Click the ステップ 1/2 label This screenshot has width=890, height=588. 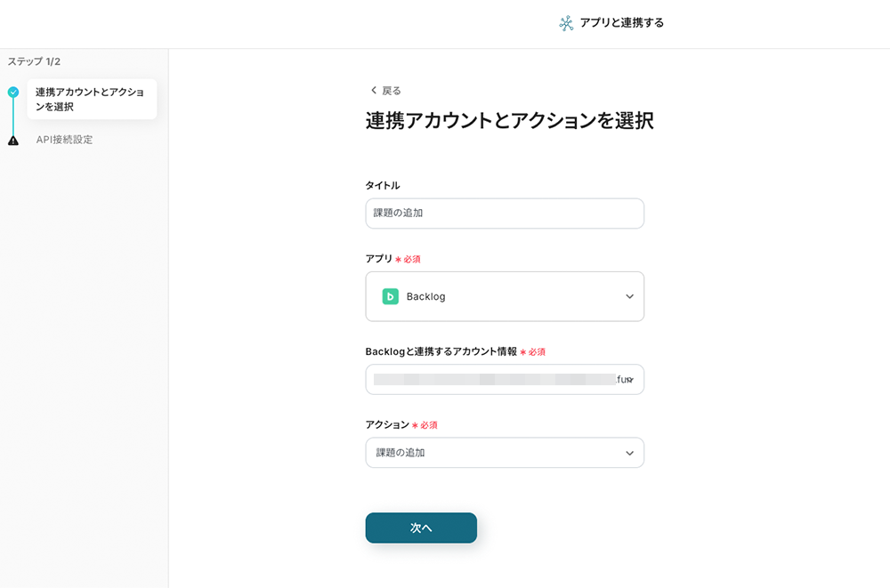[34, 61]
